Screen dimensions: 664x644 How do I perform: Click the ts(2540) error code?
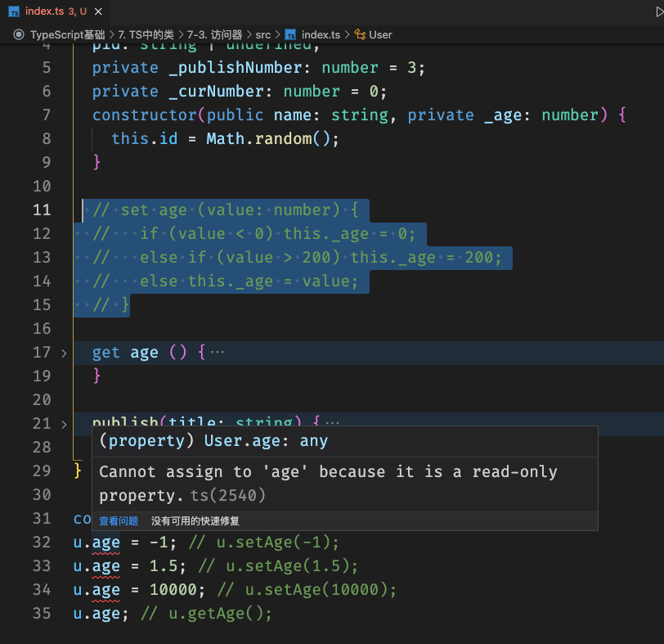[x=228, y=495]
